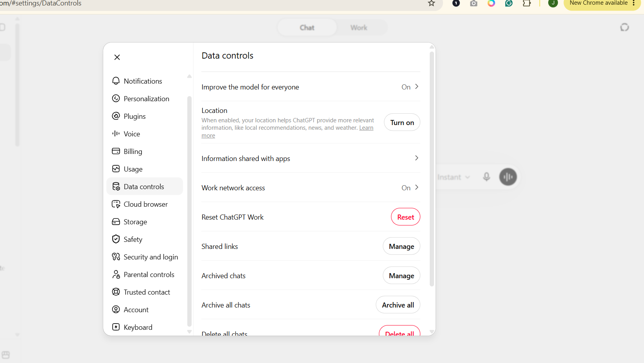Click the circular icon at top right of page
Screen dimensions: 644x363
coord(624,27)
